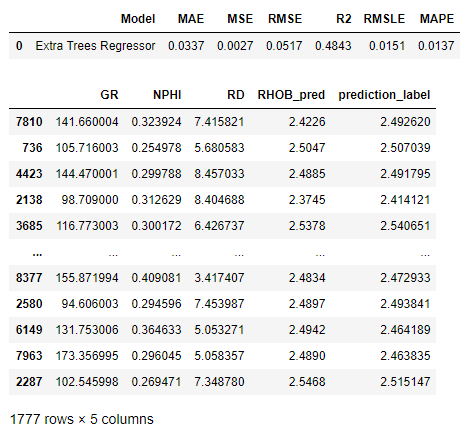The height and width of the screenshot is (432, 471).
Task: Click the MSE column header
Action: [240, 19]
